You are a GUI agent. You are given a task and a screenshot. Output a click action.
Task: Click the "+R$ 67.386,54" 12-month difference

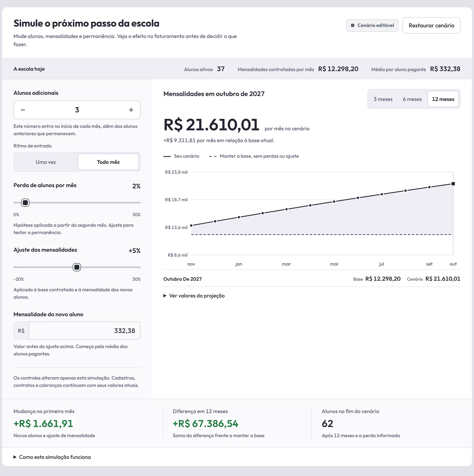click(205, 424)
